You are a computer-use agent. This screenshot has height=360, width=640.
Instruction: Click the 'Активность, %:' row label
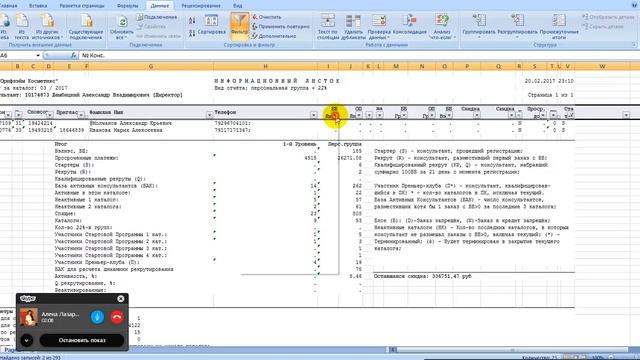coord(76,276)
